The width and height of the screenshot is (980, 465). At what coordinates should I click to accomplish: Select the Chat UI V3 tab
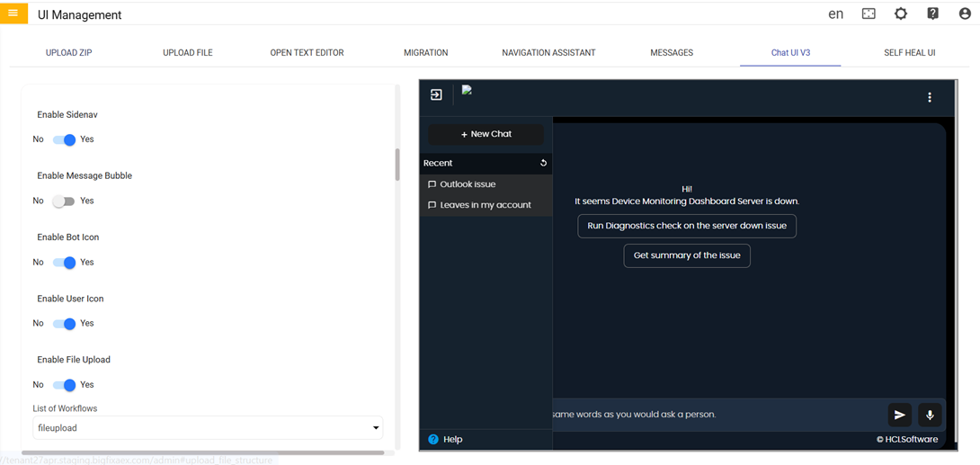point(790,52)
